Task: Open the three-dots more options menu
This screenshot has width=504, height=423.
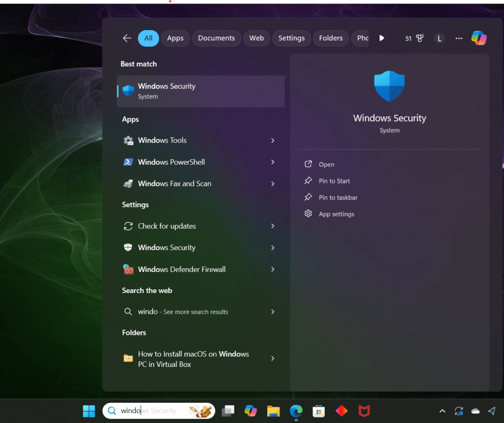Action: pos(459,38)
